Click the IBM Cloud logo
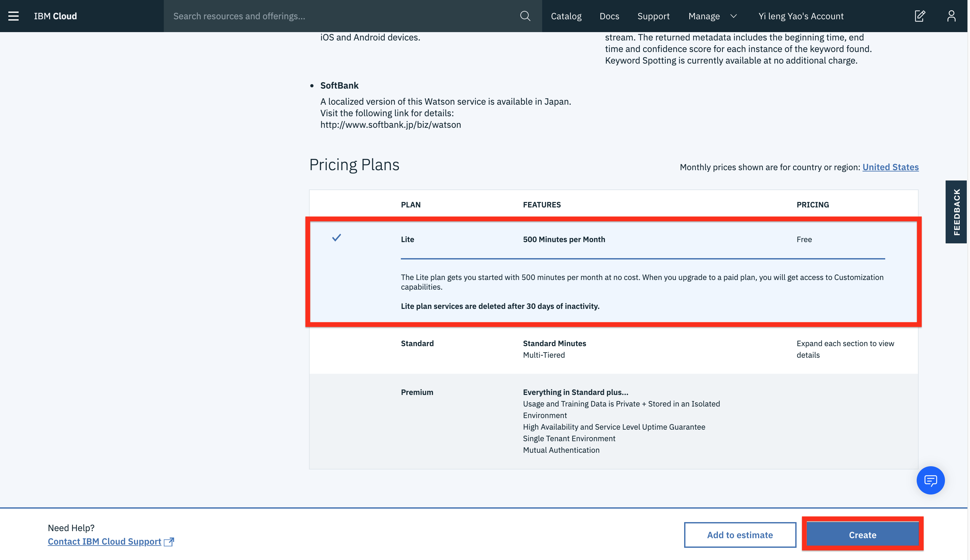This screenshot has width=970, height=560. pyautogui.click(x=55, y=16)
